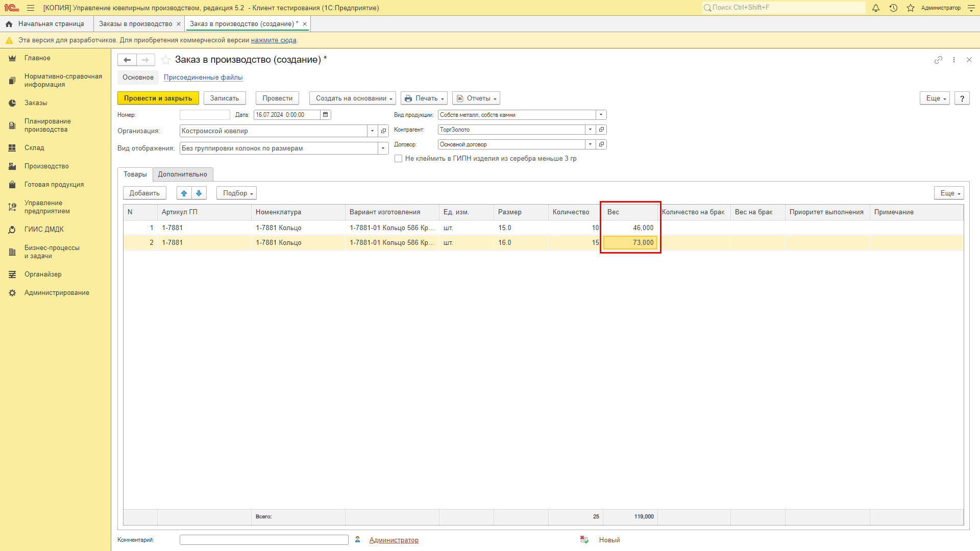Click Добавить row button

pos(144,193)
